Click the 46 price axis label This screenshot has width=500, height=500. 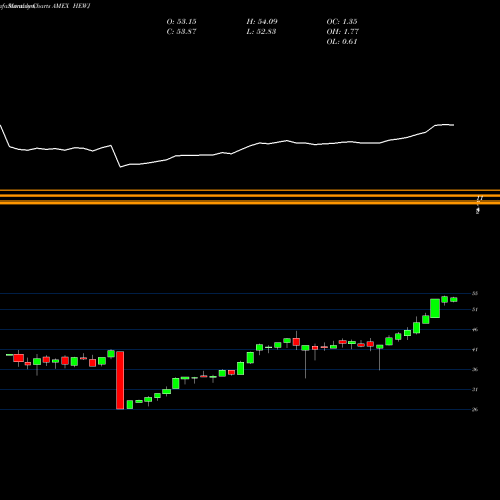click(475, 330)
